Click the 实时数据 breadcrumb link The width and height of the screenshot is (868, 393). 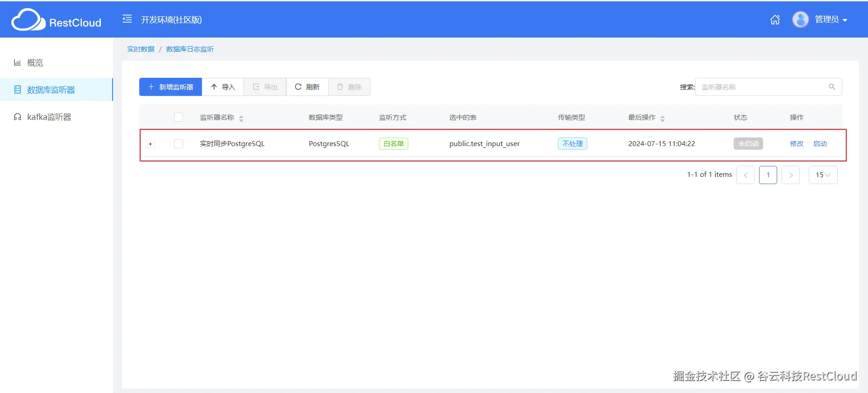tap(141, 49)
